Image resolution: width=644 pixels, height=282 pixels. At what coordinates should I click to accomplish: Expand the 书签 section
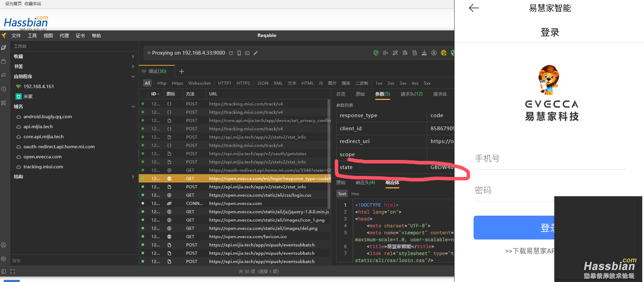(133, 66)
